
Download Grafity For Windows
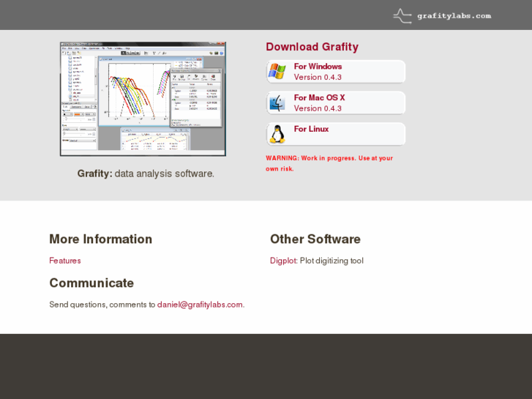point(336,72)
